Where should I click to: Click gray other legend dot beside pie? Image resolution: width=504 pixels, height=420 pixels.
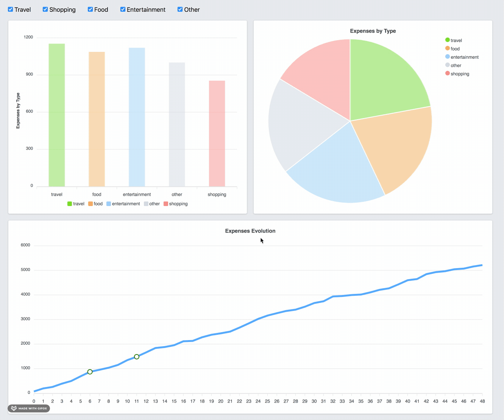coord(448,65)
